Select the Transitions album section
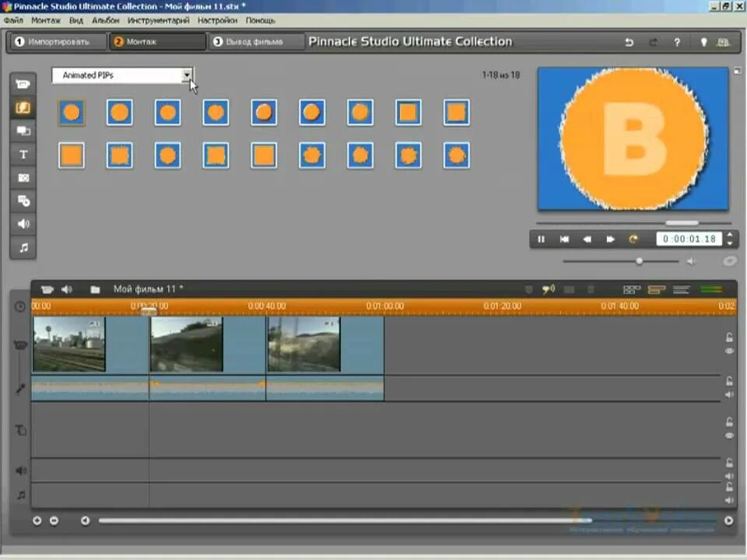 23,107
